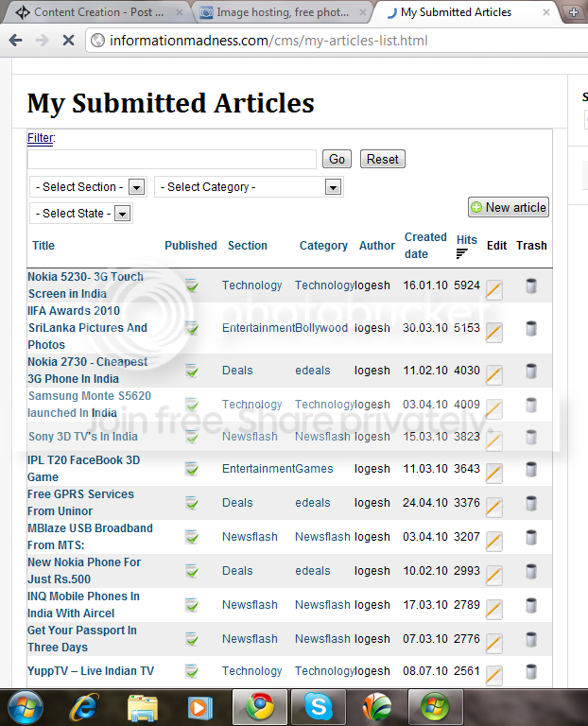This screenshot has width=588, height=726.
Task: Trash the INQ Mobile Phones article
Action: [531, 605]
